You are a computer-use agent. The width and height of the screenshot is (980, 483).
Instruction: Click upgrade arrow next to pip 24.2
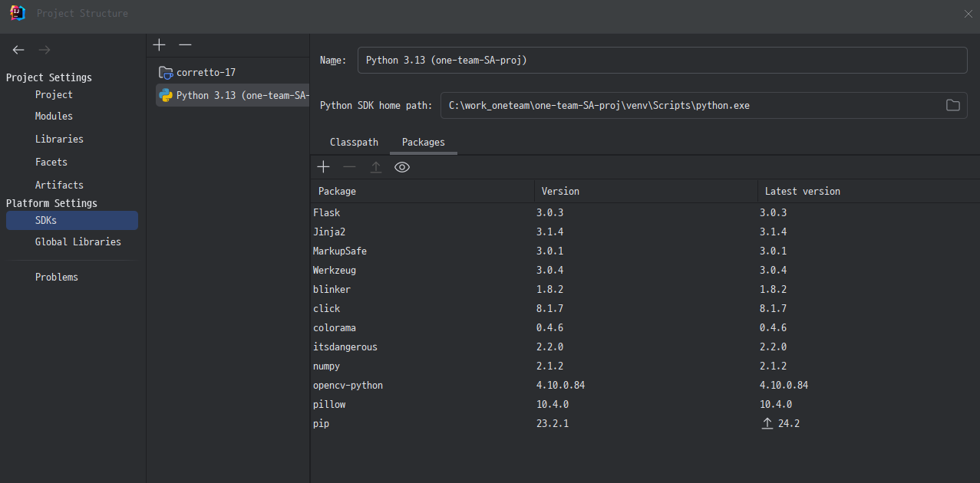tap(767, 423)
